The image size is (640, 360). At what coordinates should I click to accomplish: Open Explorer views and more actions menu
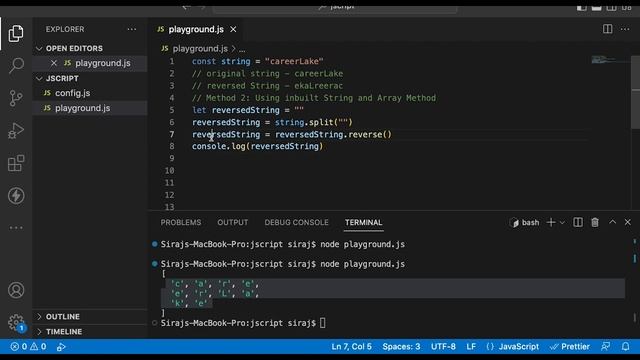[x=132, y=29]
